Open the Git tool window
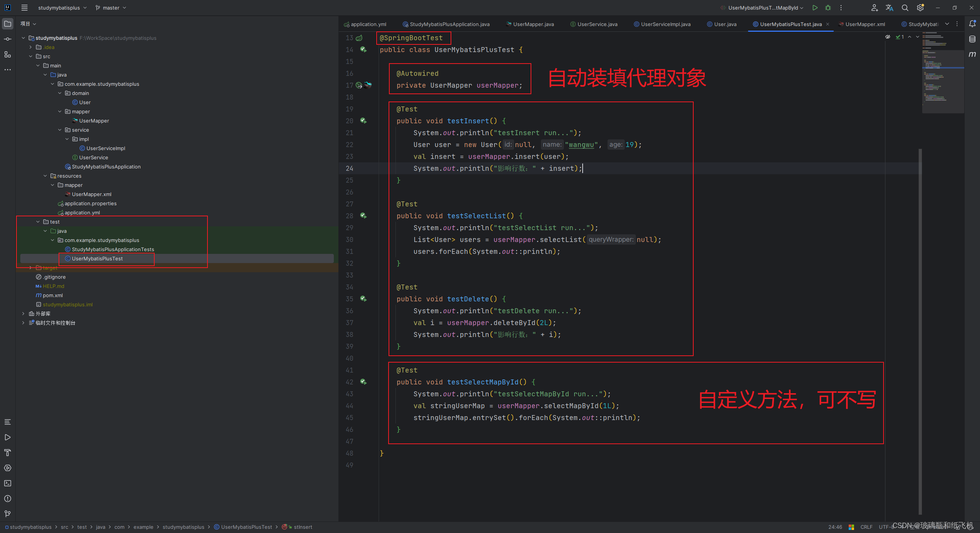980x533 pixels. (x=8, y=514)
